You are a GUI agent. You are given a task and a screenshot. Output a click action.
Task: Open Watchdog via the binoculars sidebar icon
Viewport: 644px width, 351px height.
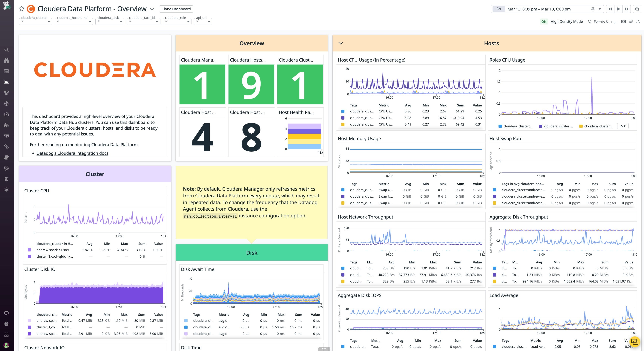[x=6, y=60]
